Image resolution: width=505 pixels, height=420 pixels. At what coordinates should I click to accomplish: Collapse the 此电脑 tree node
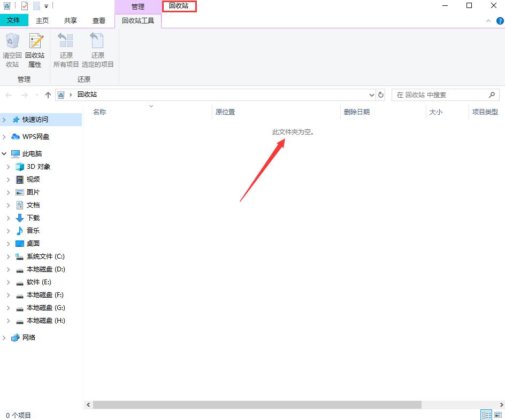[x=4, y=154]
